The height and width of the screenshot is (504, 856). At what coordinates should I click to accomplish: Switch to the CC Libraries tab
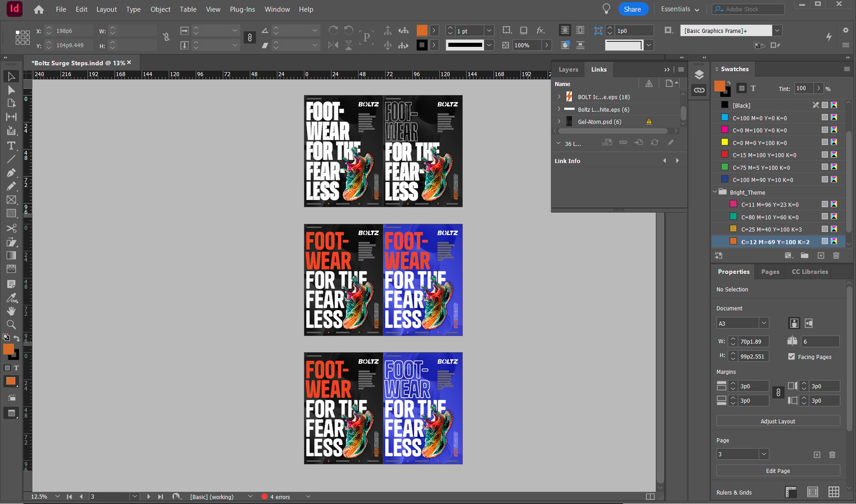click(810, 272)
